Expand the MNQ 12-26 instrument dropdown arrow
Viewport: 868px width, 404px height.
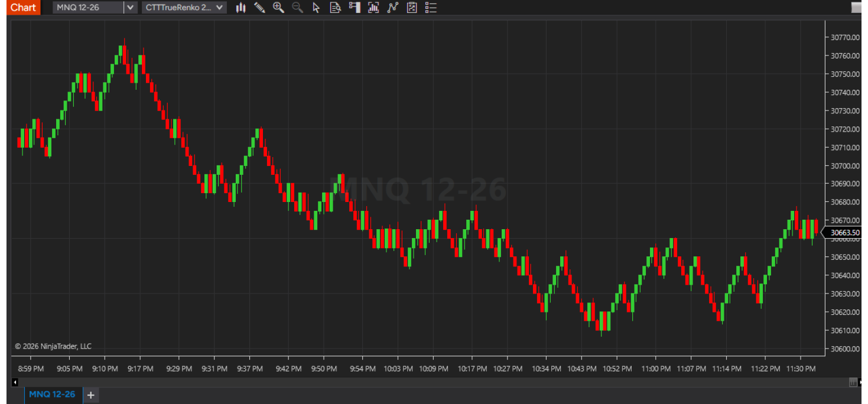click(131, 8)
